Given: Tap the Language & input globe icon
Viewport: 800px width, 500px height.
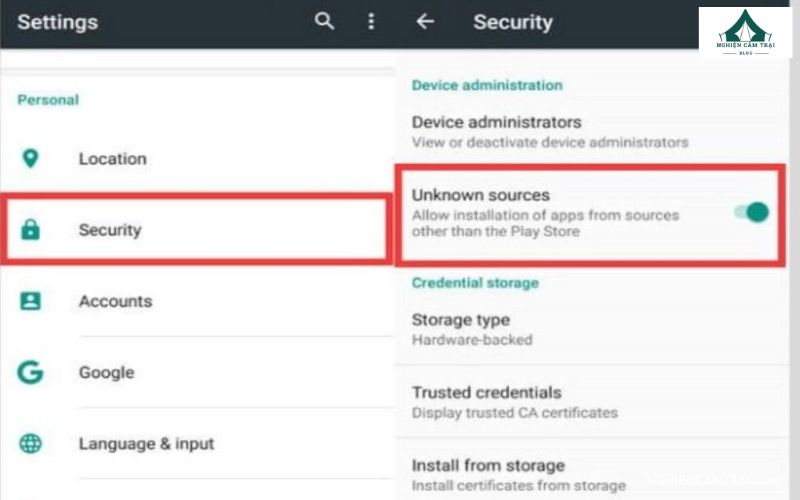Looking at the screenshot, I should click(30, 443).
